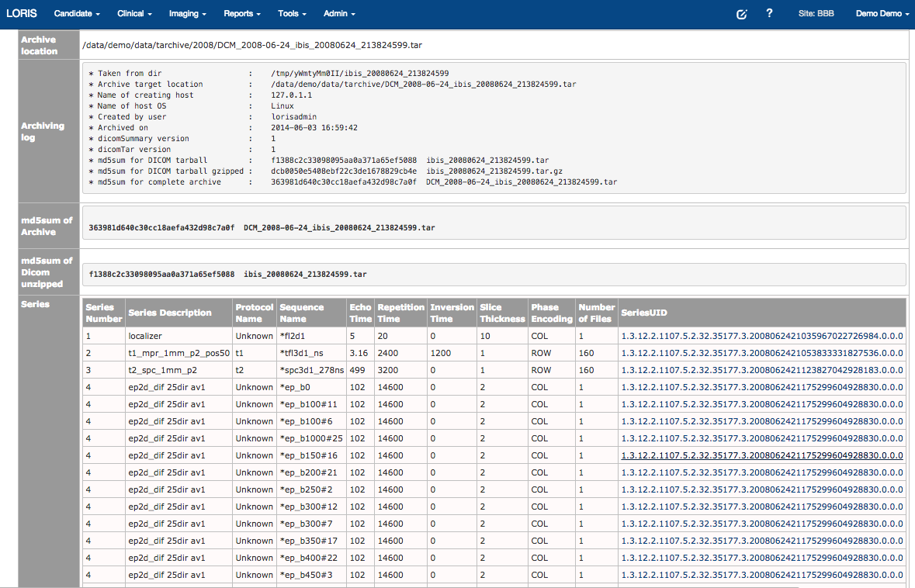
Task: Click the SeriesUID column header
Action: tap(644, 313)
